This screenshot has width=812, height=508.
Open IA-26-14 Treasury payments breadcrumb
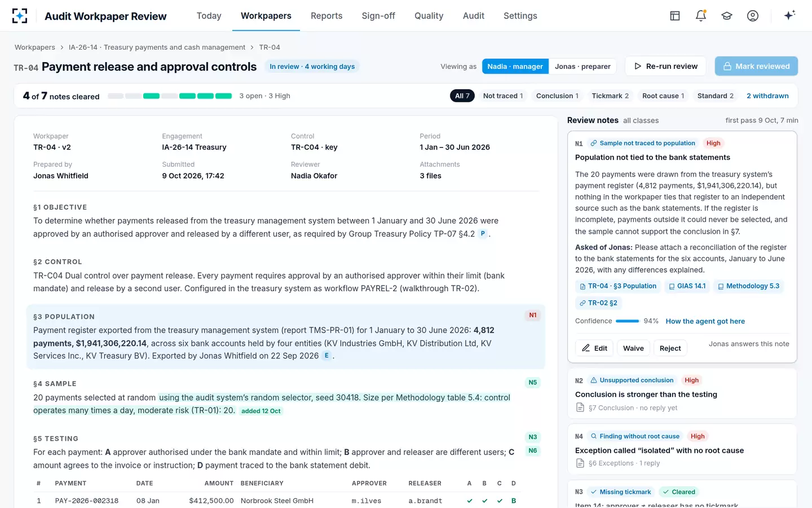tap(157, 47)
